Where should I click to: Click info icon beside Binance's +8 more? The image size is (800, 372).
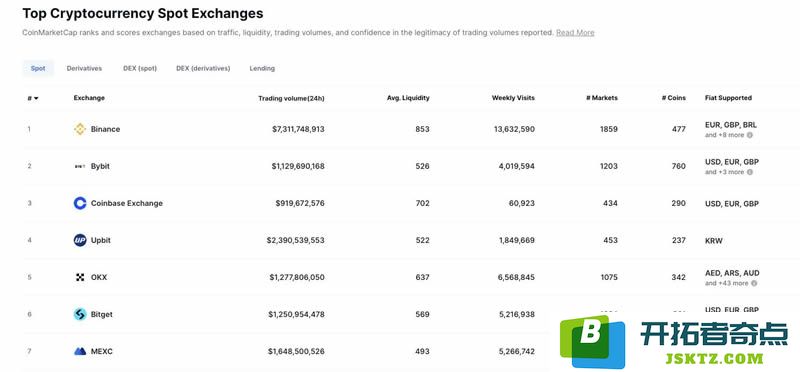[x=749, y=135]
